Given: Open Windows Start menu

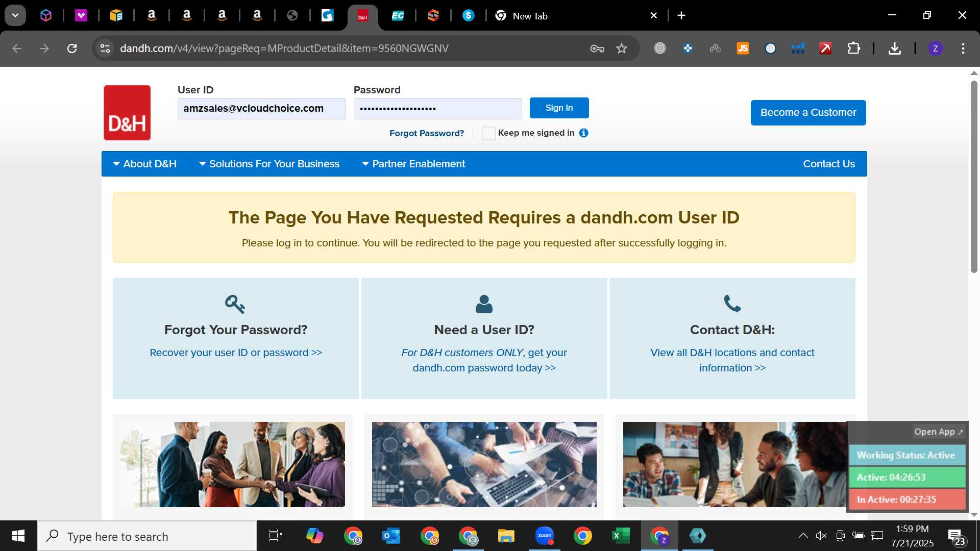Looking at the screenshot, I should [x=18, y=536].
